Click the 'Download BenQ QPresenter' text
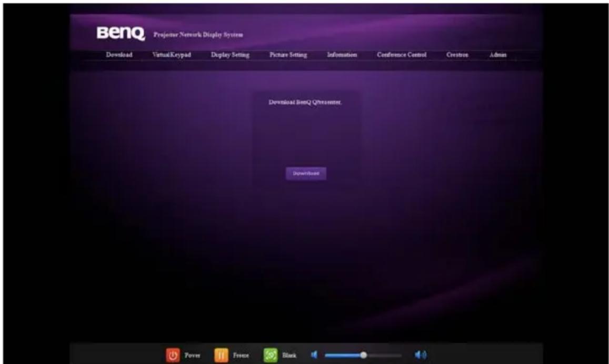 point(305,102)
